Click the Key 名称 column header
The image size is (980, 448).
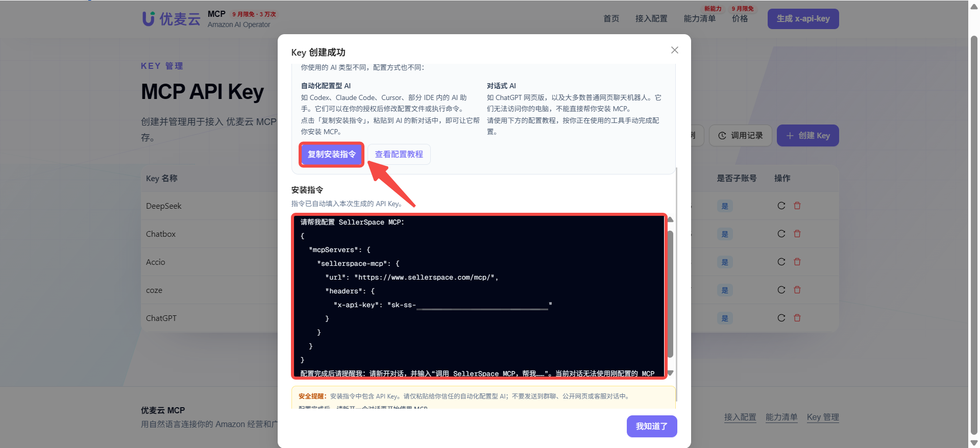point(161,178)
